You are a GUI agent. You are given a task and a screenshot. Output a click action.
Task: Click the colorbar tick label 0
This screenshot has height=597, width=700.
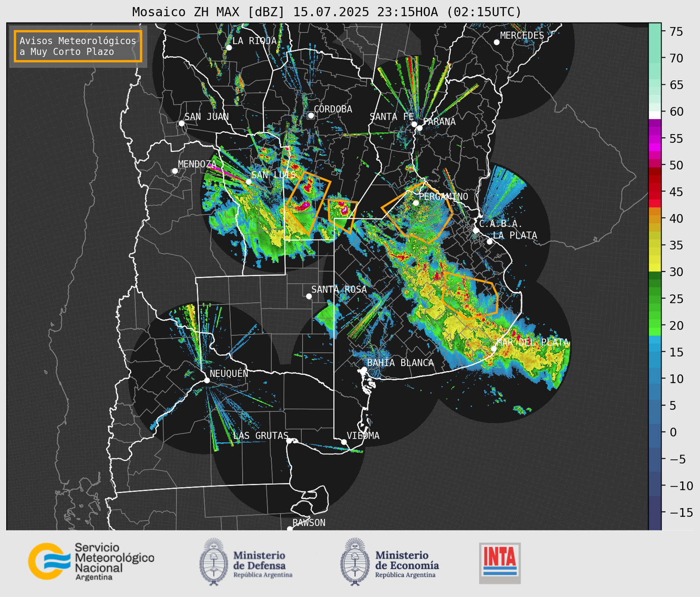pyautogui.click(x=673, y=433)
